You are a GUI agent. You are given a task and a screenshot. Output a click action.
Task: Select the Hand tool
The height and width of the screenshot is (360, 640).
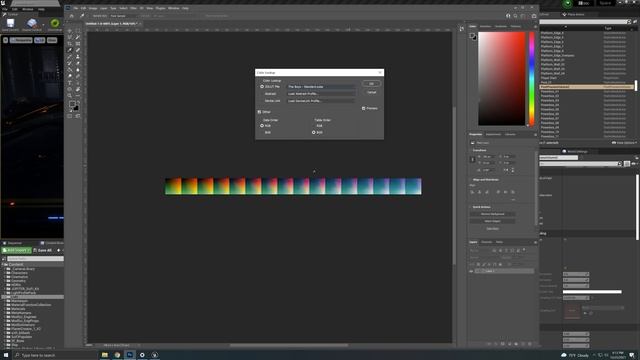point(78,89)
